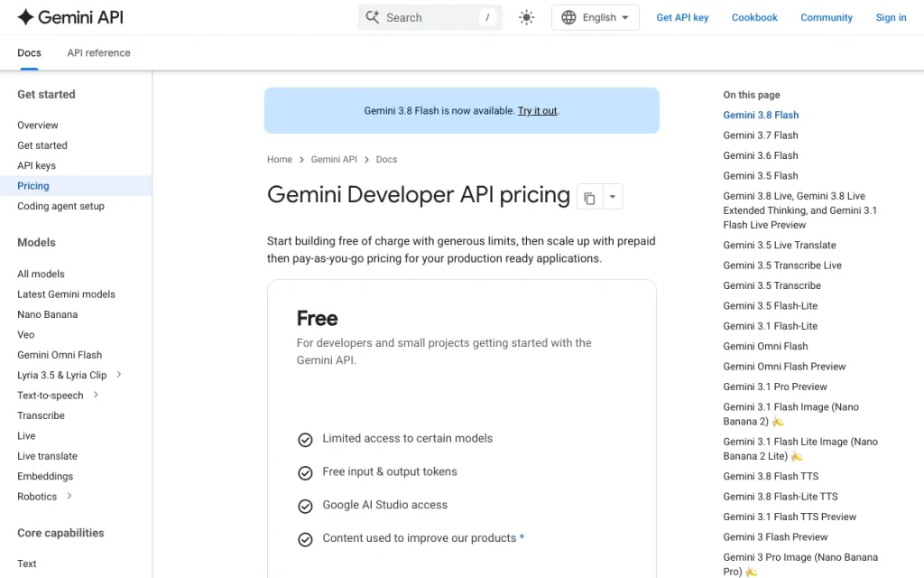Jump to Gemini 3.1 Flash Lite Image section
924x578 pixels.
[799, 448]
